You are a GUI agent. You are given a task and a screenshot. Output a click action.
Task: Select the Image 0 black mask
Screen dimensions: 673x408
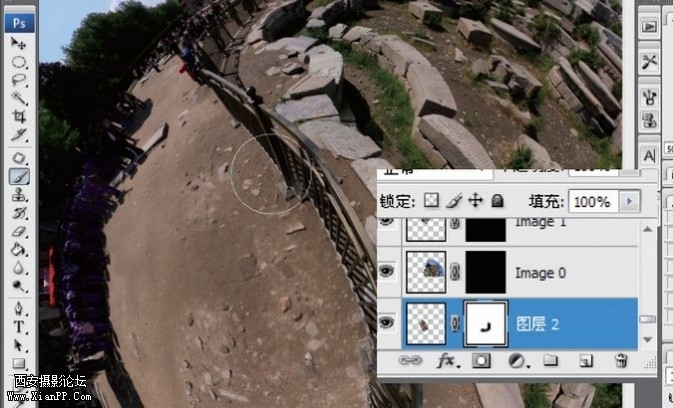[485, 272]
